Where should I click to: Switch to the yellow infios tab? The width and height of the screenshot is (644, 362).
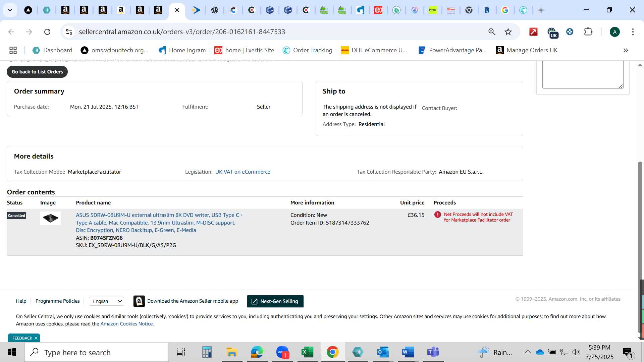pyautogui.click(x=433, y=10)
